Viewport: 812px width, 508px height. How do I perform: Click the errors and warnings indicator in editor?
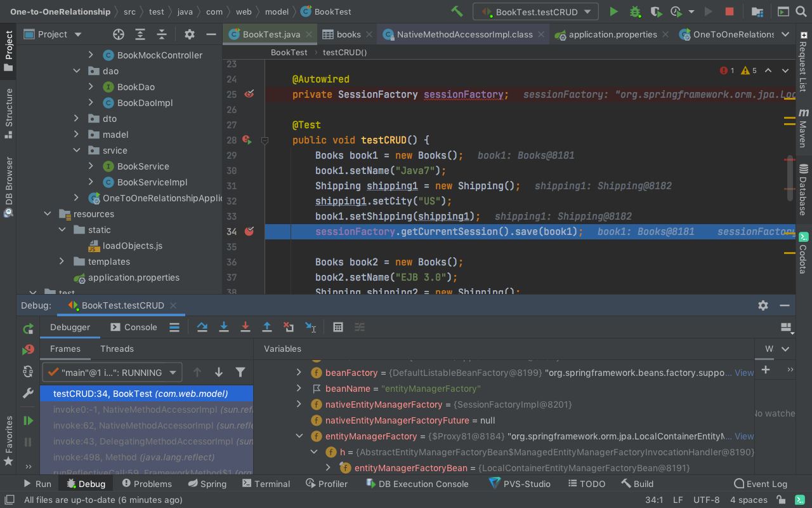point(738,70)
